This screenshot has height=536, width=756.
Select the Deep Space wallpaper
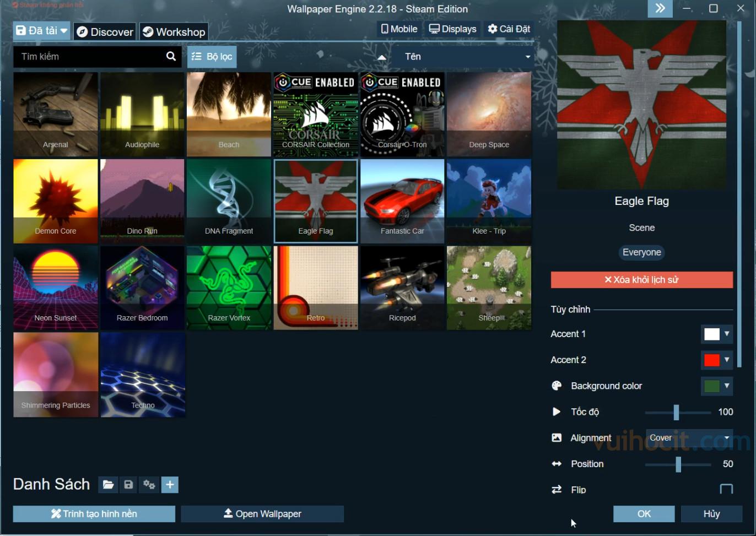(489, 114)
